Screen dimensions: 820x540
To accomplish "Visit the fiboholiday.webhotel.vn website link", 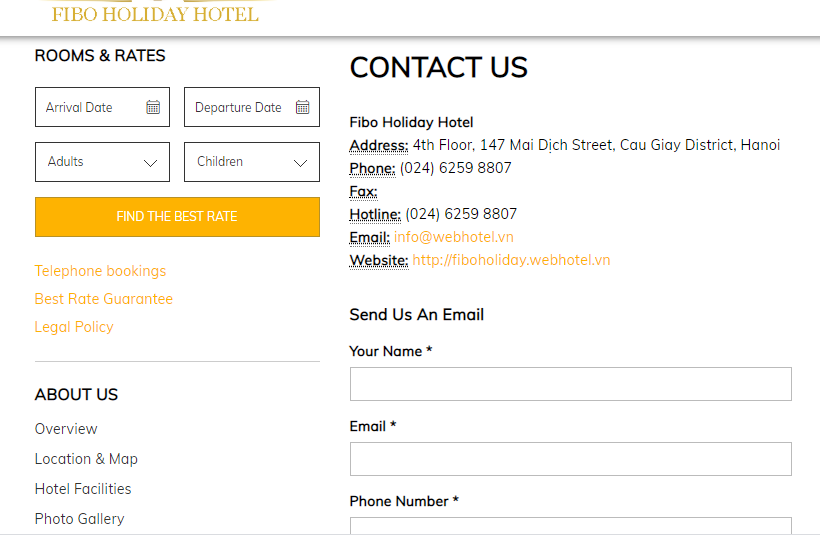I will [x=511, y=260].
